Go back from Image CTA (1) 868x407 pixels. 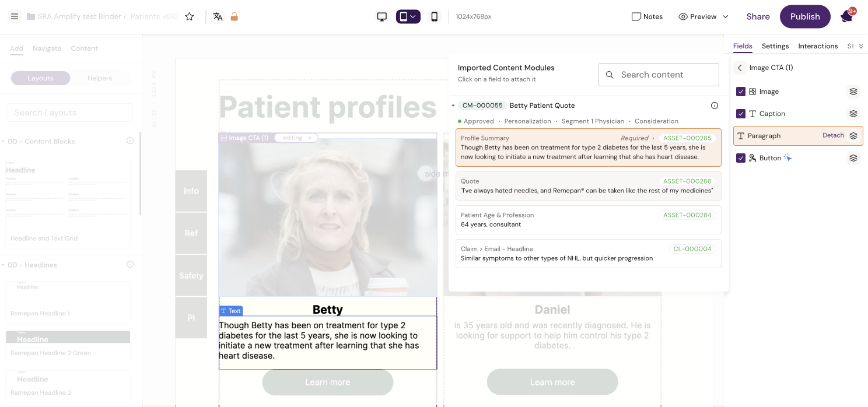(740, 68)
